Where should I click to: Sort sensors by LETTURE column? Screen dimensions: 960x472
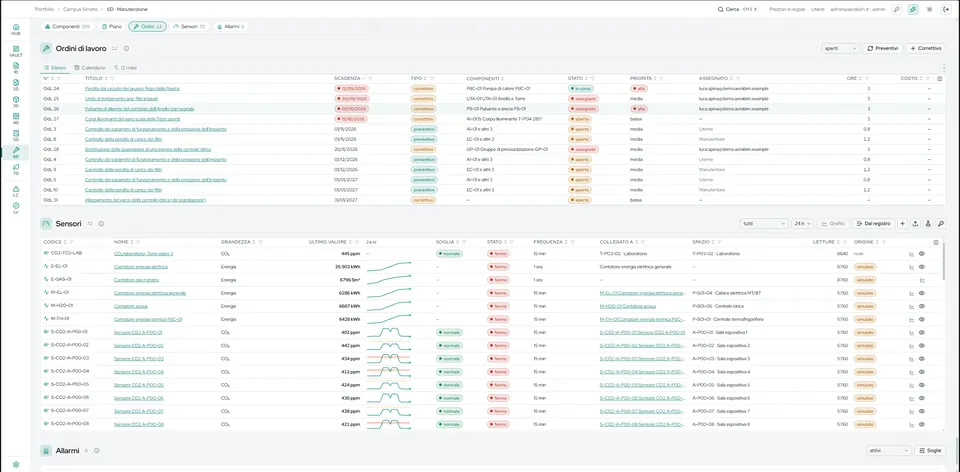[x=838, y=242]
